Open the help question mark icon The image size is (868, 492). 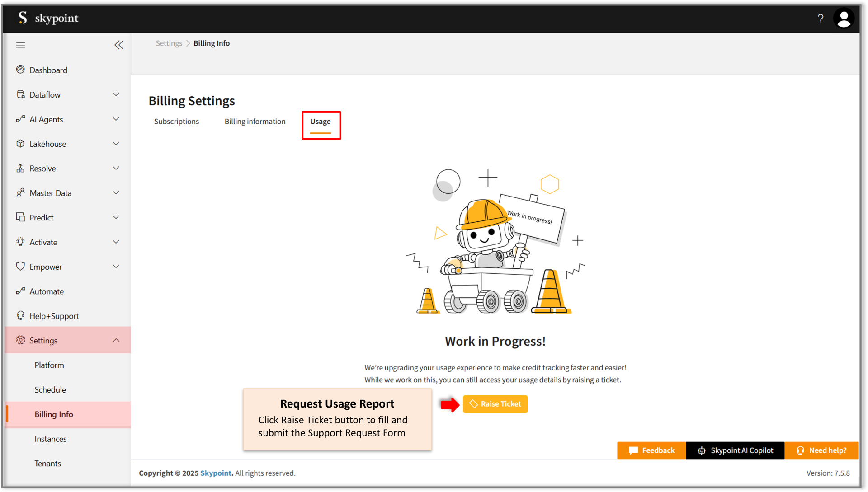[820, 19]
